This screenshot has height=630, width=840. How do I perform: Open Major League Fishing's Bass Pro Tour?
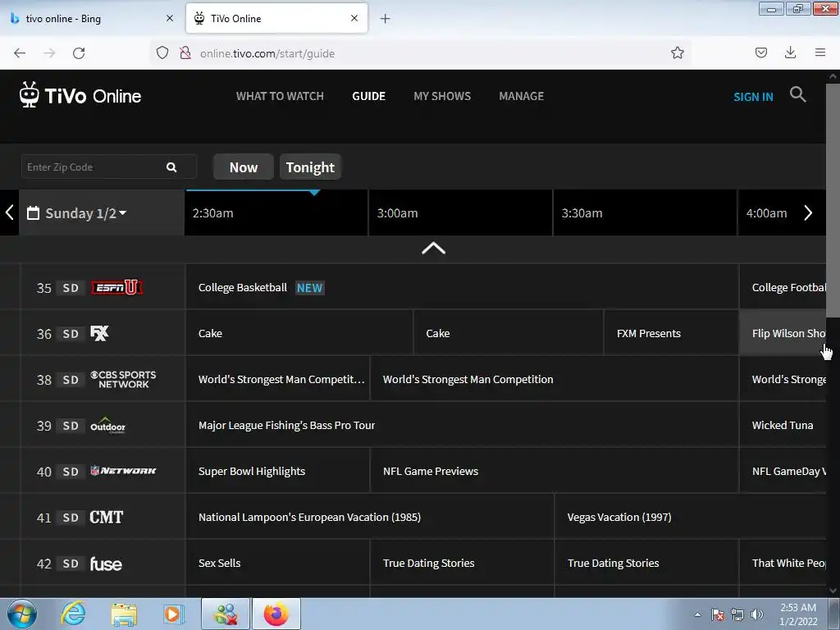462,426
